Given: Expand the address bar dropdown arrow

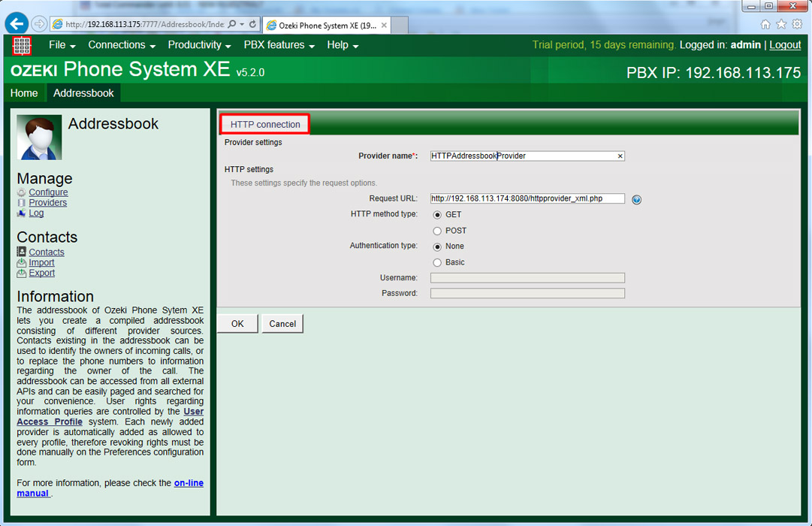Looking at the screenshot, I should click(x=242, y=24).
